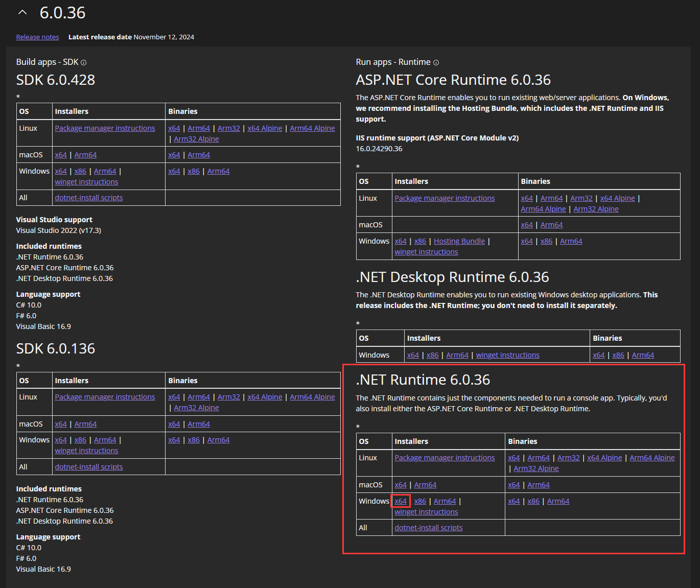Open SDK 6.0.428 Windows winget instructions
Image resolution: width=700 pixels, height=588 pixels.
[x=86, y=182]
